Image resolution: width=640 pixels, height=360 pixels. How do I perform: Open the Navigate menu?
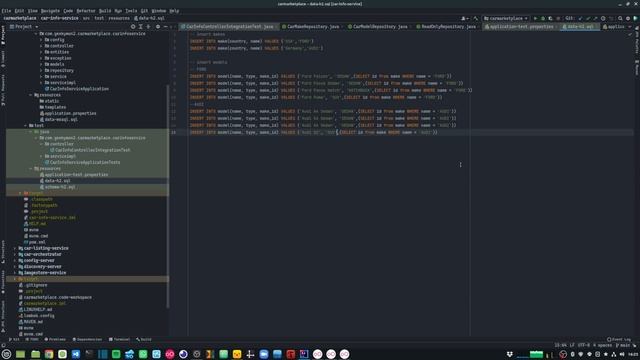point(50,11)
